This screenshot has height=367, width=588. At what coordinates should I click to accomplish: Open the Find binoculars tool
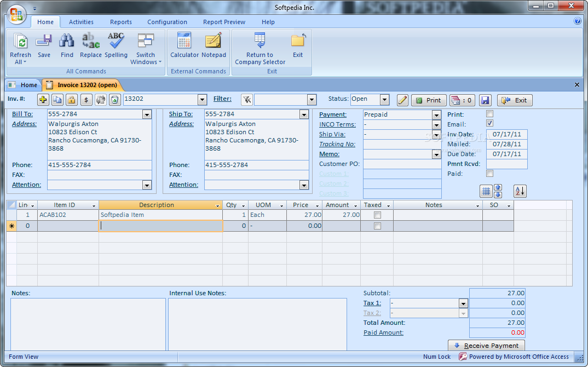coord(67,41)
